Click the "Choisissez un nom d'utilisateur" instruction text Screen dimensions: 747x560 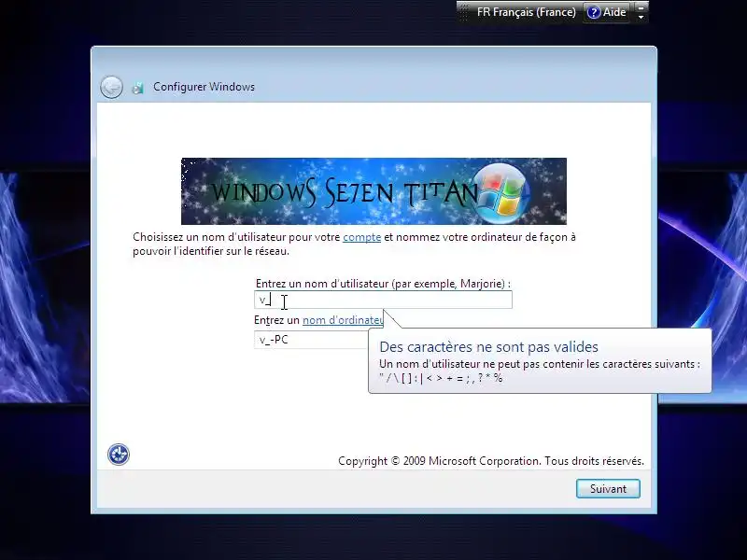pos(354,244)
